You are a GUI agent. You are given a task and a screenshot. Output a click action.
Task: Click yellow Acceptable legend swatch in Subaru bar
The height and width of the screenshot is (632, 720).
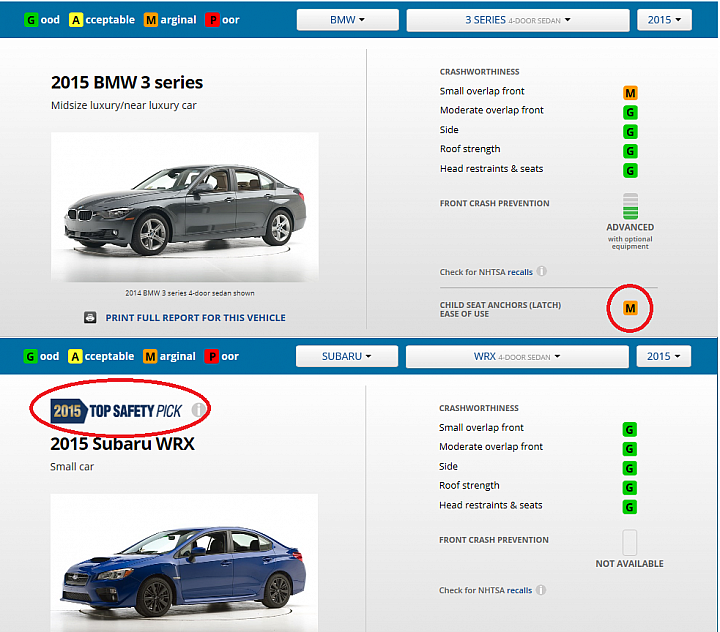tap(75, 356)
